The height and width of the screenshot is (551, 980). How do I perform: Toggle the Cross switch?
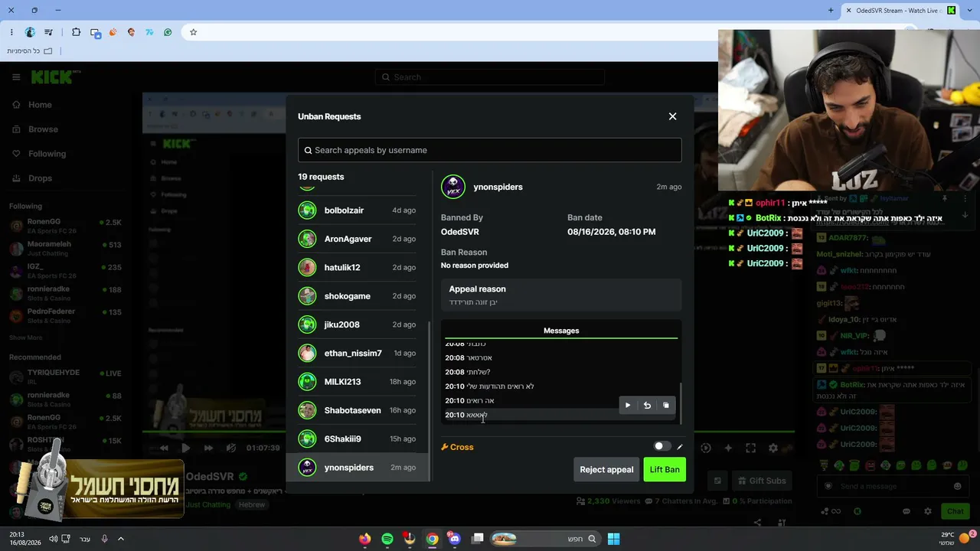click(x=662, y=446)
